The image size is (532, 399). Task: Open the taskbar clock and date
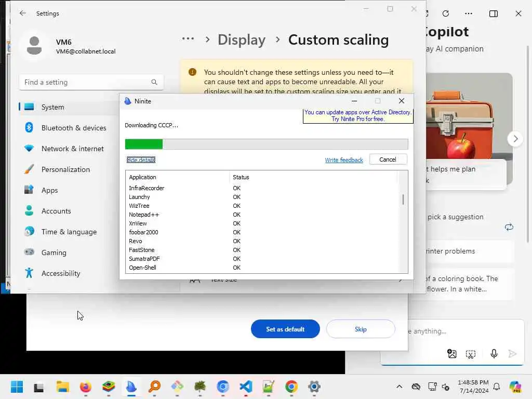pyautogui.click(x=473, y=387)
